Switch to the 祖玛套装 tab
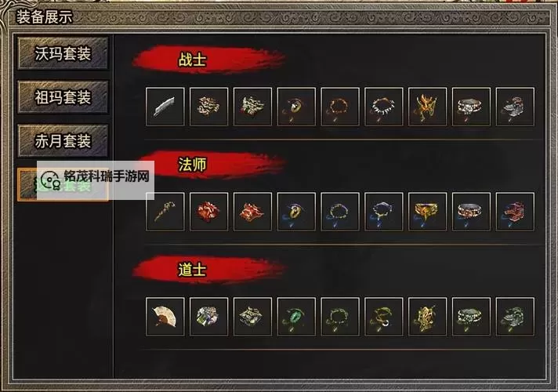The image size is (558, 392). coord(63,97)
